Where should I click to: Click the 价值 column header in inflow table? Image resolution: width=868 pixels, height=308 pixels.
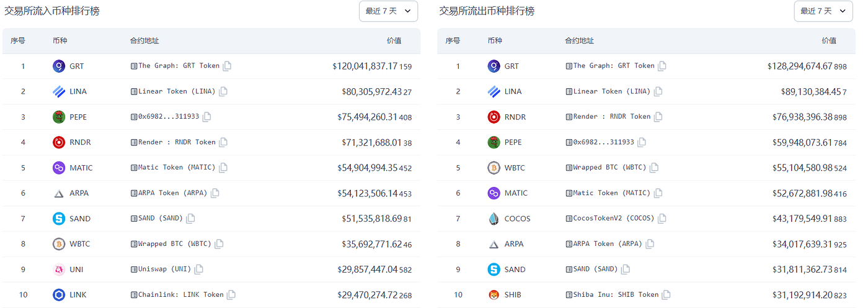[394, 41]
